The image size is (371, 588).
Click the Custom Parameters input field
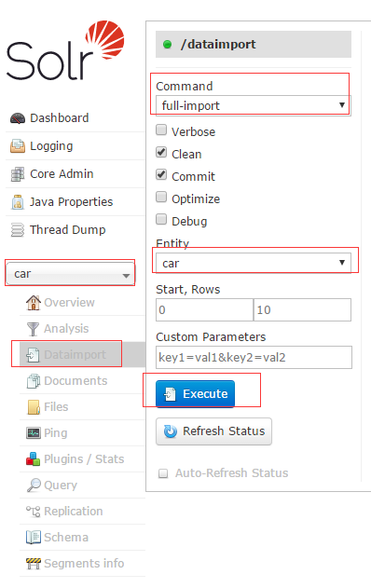click(254, 358)
